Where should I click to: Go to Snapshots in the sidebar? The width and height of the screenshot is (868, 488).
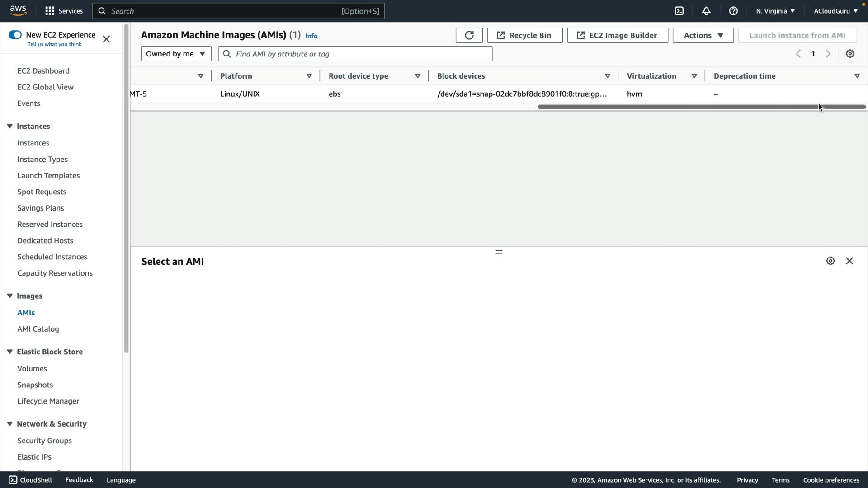35,385
